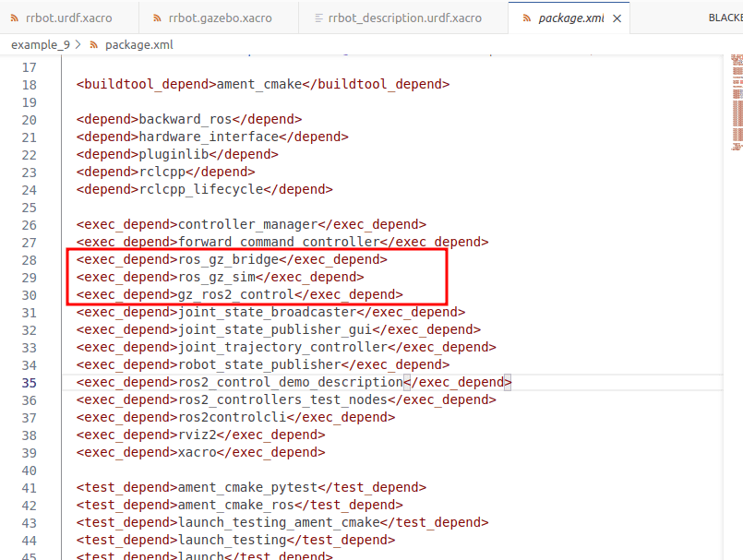Open the partially visible BLACKE tab

(724, 18)
